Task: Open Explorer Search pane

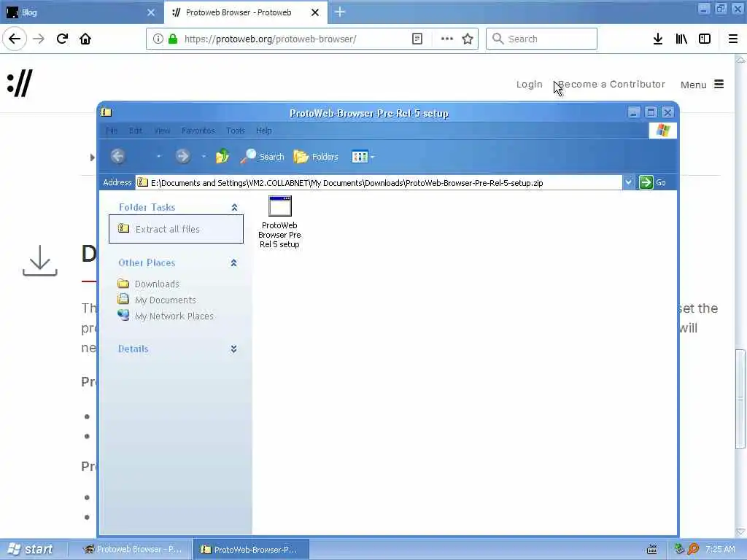Action: [x=262, y=156]
